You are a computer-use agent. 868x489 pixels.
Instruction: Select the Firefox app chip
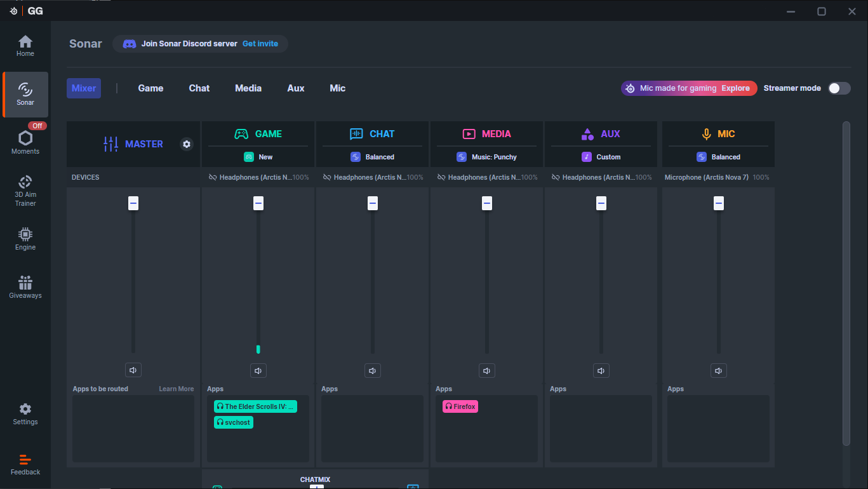(460, 406)
